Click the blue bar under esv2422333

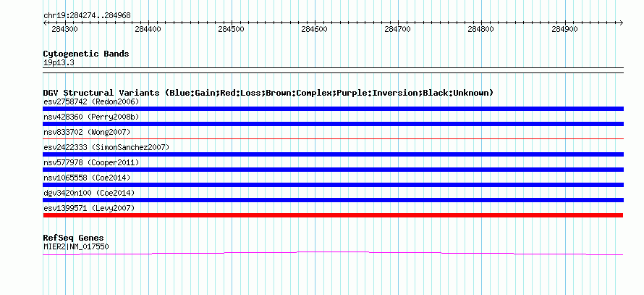tap(333, 154)
